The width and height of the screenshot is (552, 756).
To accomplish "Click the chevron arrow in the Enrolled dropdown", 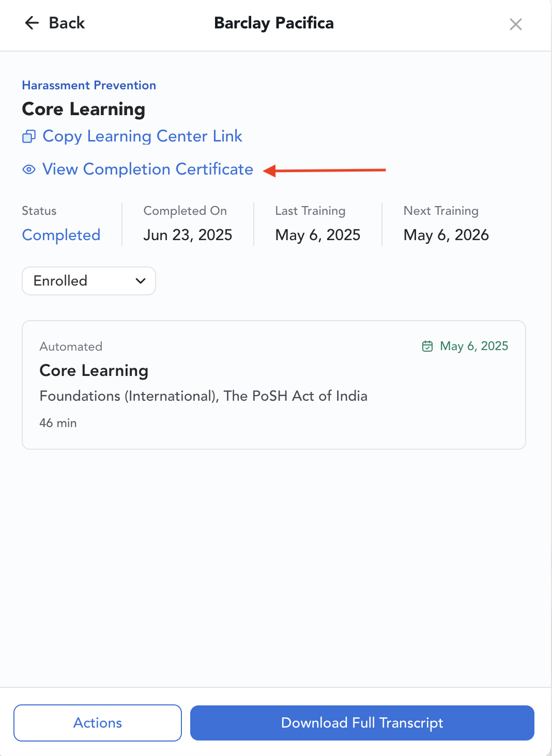I will 140,281.
